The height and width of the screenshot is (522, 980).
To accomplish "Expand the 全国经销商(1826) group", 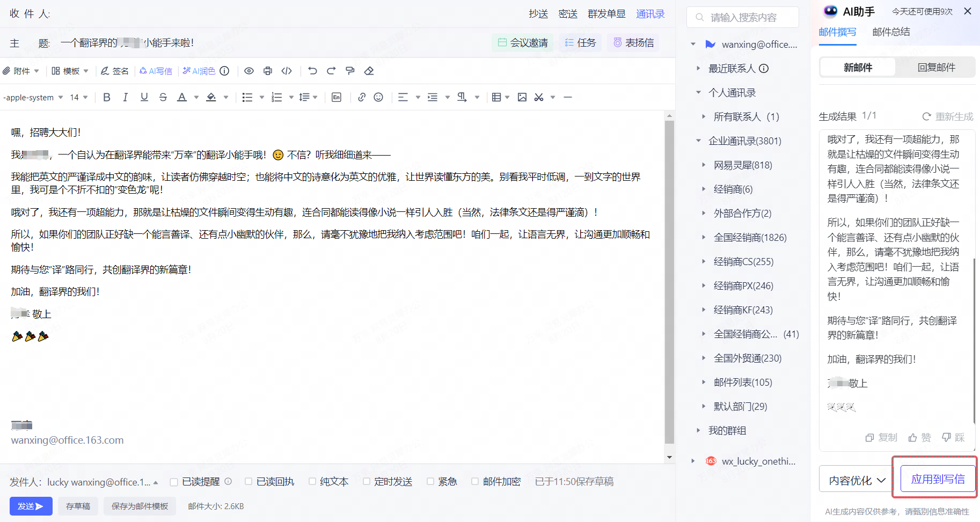I will point(704,237).
